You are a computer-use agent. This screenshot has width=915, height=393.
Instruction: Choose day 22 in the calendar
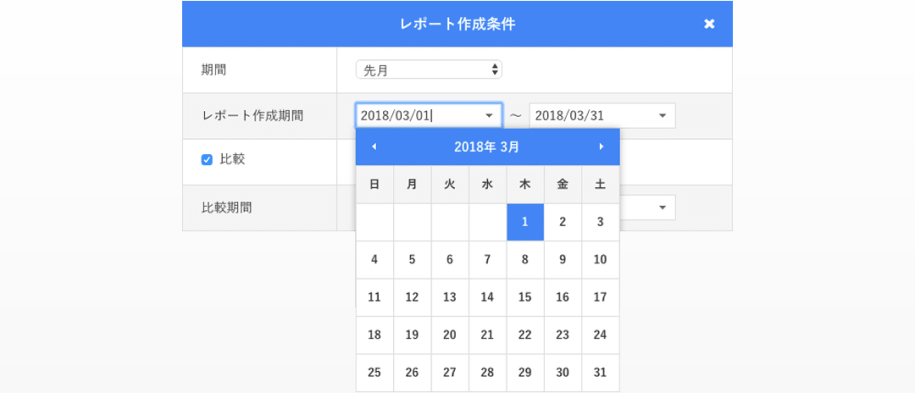click(x=525, y=335)
